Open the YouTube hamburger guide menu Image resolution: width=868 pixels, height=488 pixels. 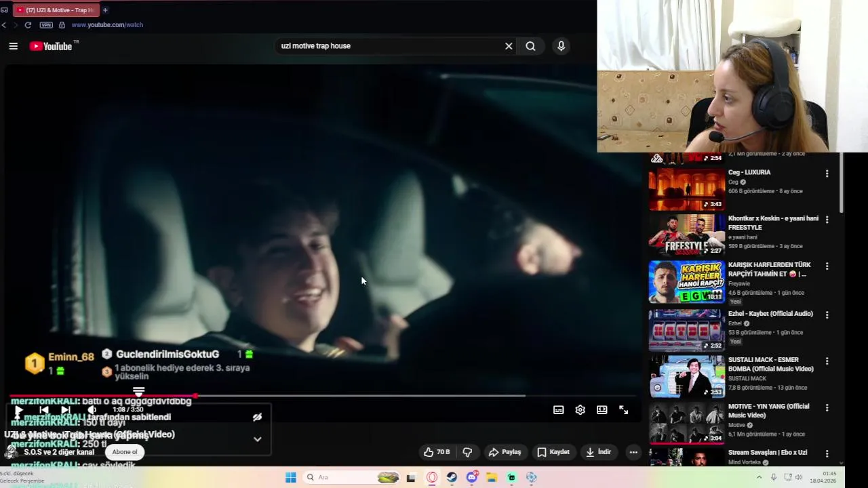pos(13,46)
